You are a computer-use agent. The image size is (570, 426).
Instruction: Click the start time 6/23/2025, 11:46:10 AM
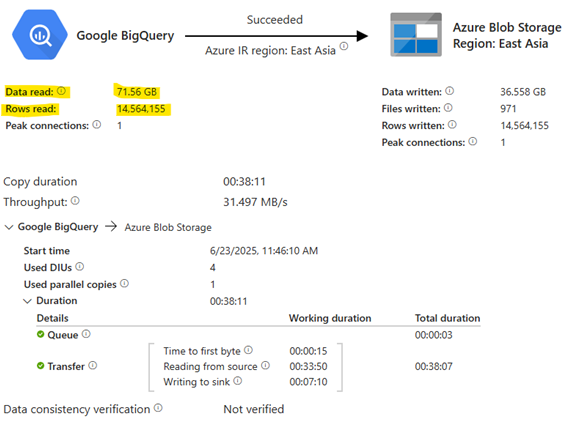point(264,251)
